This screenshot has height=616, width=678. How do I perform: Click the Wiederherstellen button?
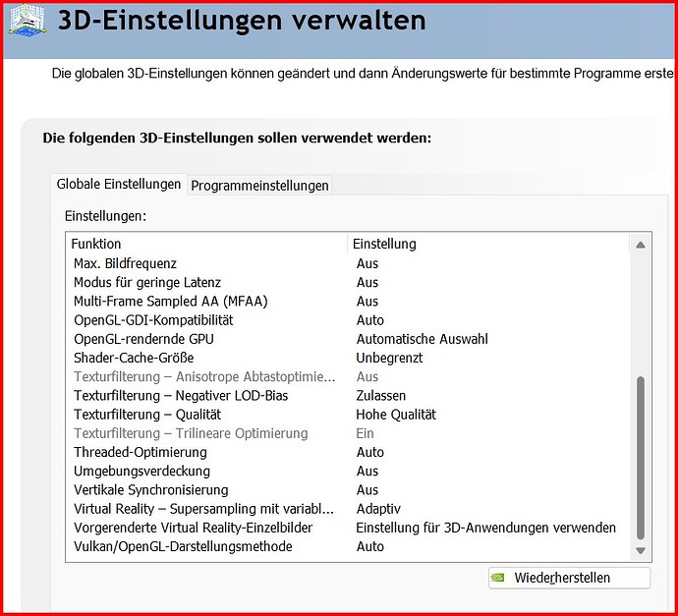(570, 578)
